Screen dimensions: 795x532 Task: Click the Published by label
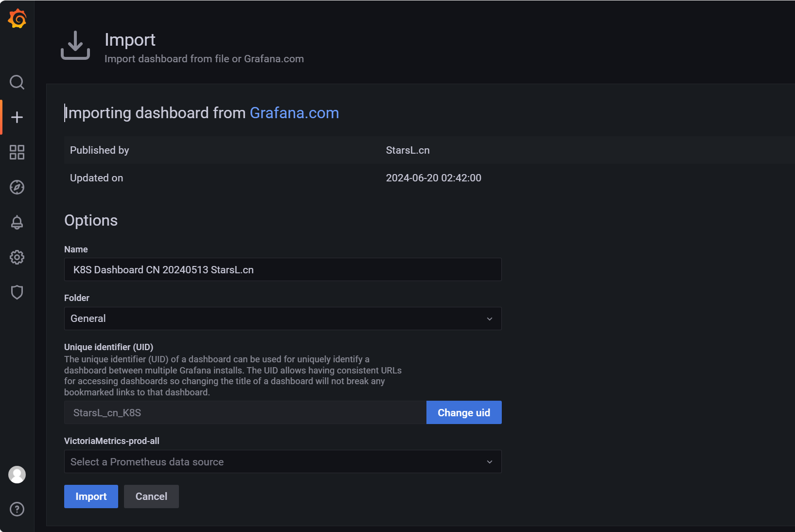point(100,150)
